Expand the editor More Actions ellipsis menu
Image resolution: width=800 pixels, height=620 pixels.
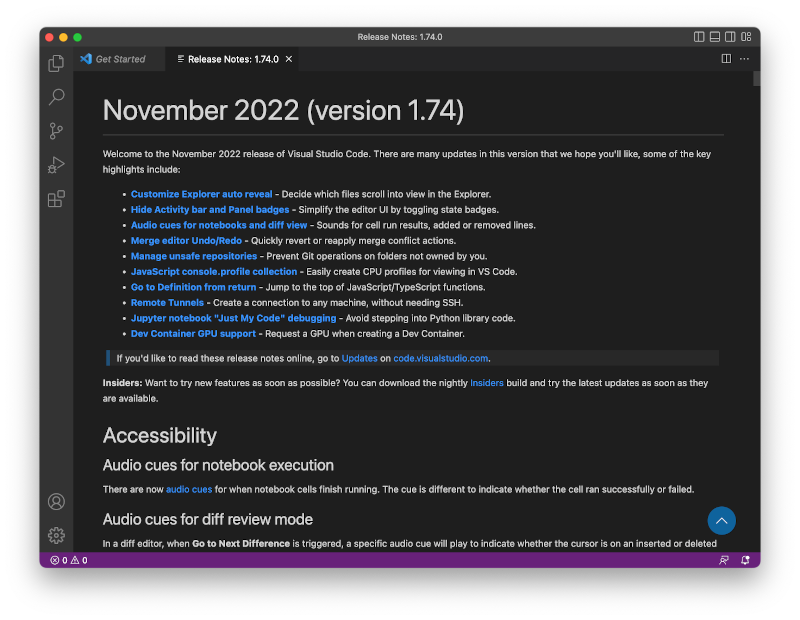click(x=744, y=59)
